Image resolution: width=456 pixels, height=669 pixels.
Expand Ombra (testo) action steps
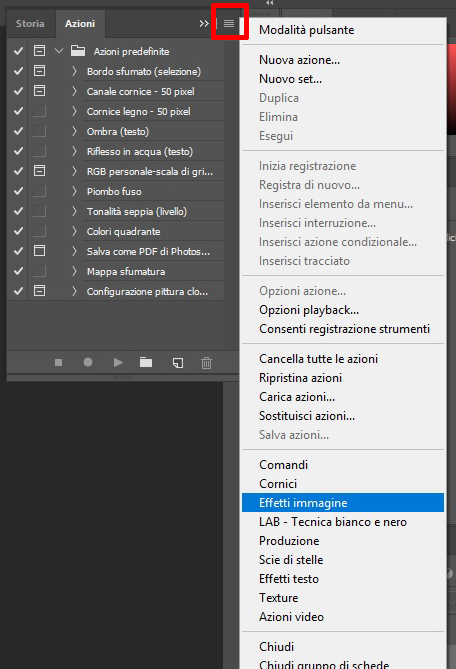pyautogui.click(x=74, y=131)
